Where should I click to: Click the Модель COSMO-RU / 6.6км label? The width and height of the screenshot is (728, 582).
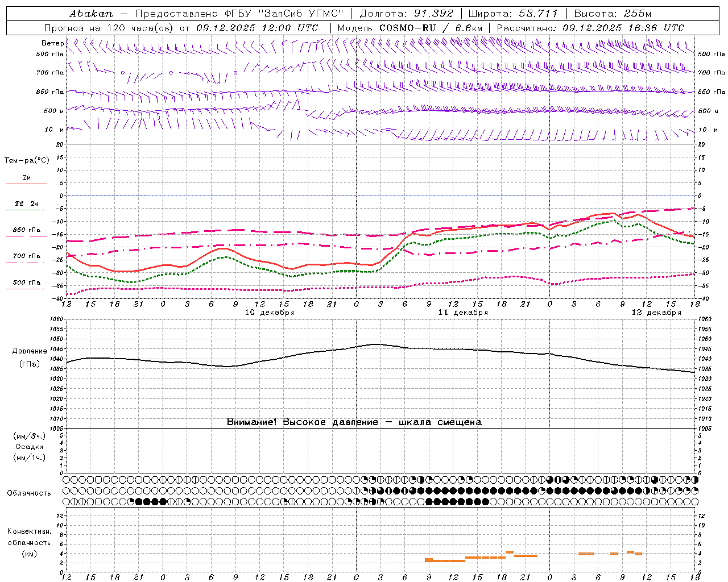409,28
